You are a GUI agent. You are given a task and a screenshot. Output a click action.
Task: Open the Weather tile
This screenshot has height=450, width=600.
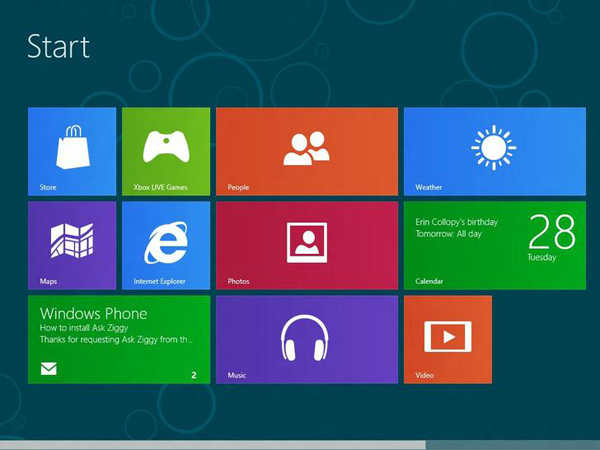point(495,152)
